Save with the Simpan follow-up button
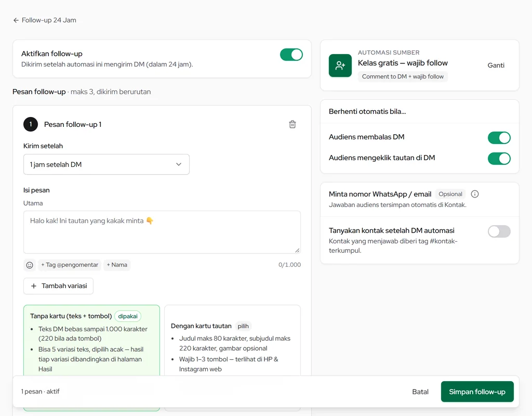This screenshot has height=416, width=532. (477, 392)
